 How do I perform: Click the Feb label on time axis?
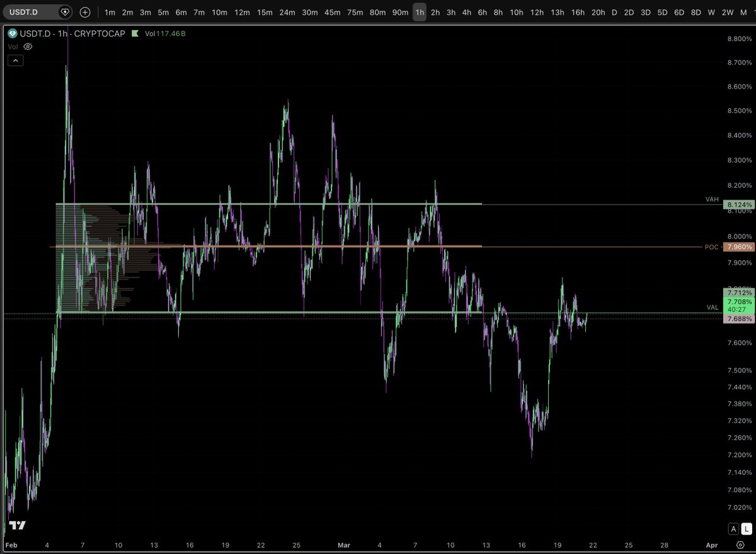(x=11, y=545)
